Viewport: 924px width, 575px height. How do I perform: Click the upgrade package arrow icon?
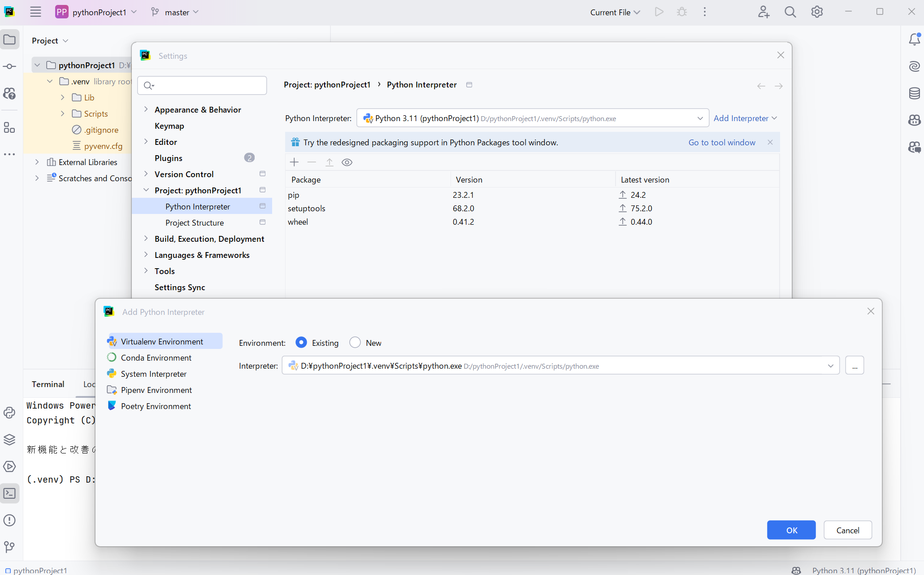(329, 162)
